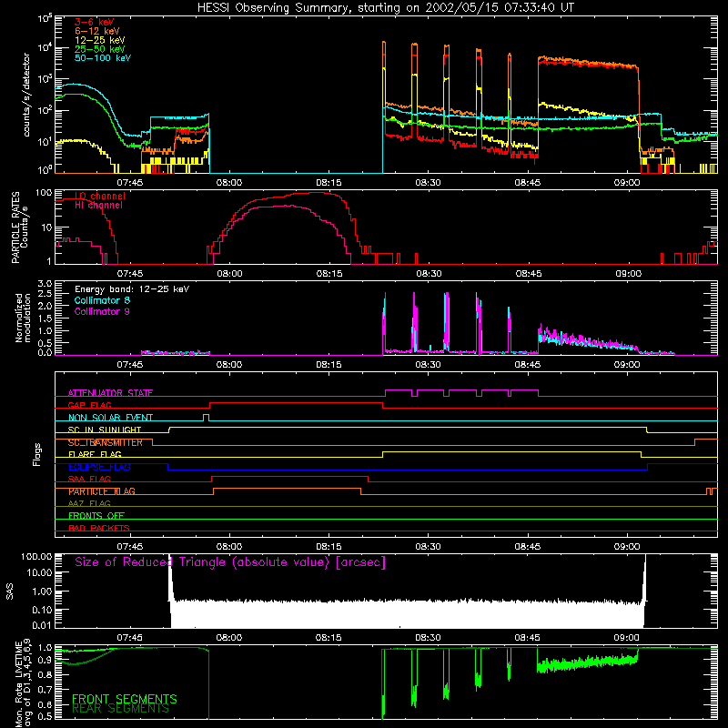Click the SC_IN_SUNLIGHT flag label

(x=105, y=430)
